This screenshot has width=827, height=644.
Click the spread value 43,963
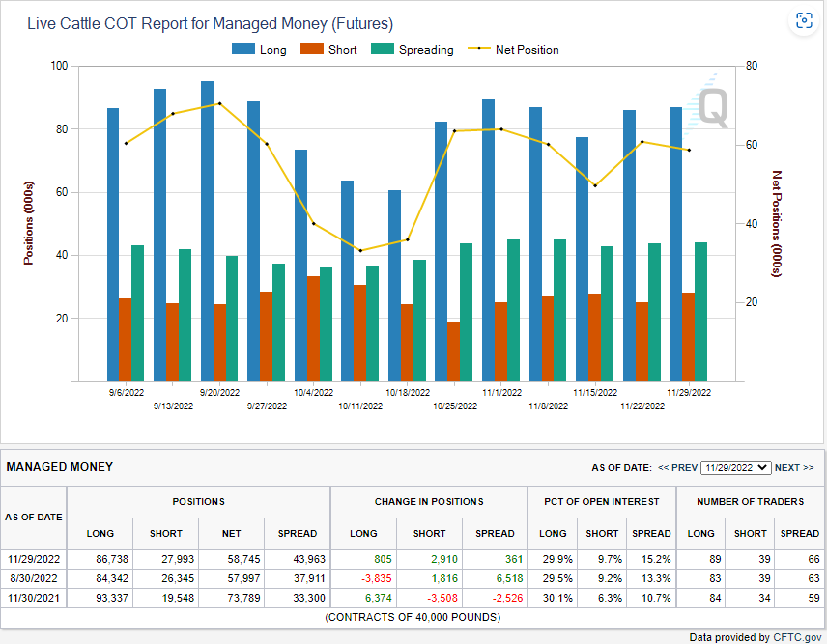pyautogui.click(x=309, y=559)
